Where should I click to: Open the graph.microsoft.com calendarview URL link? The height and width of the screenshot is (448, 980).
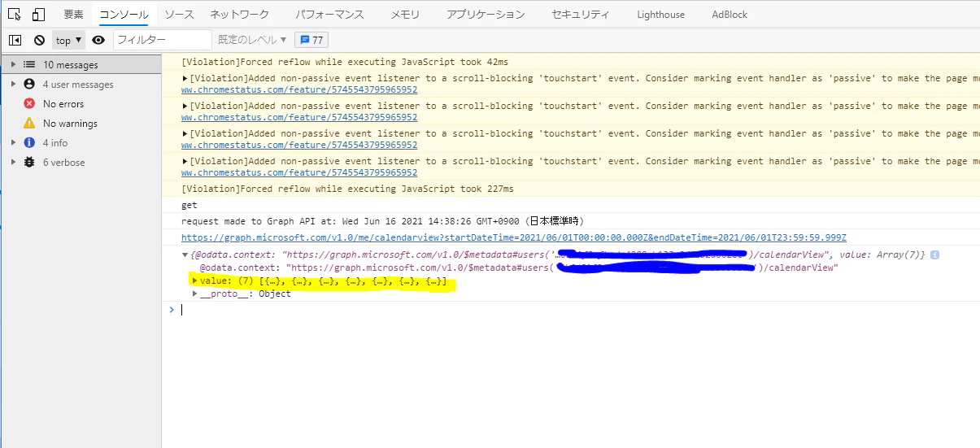click(514, 237)
